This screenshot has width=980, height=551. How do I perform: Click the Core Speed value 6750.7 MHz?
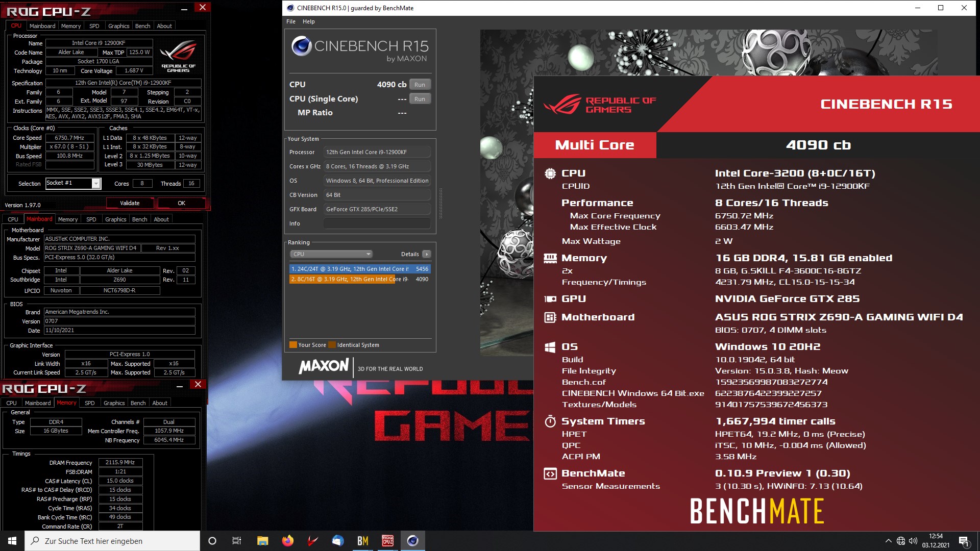pos(70,138)
